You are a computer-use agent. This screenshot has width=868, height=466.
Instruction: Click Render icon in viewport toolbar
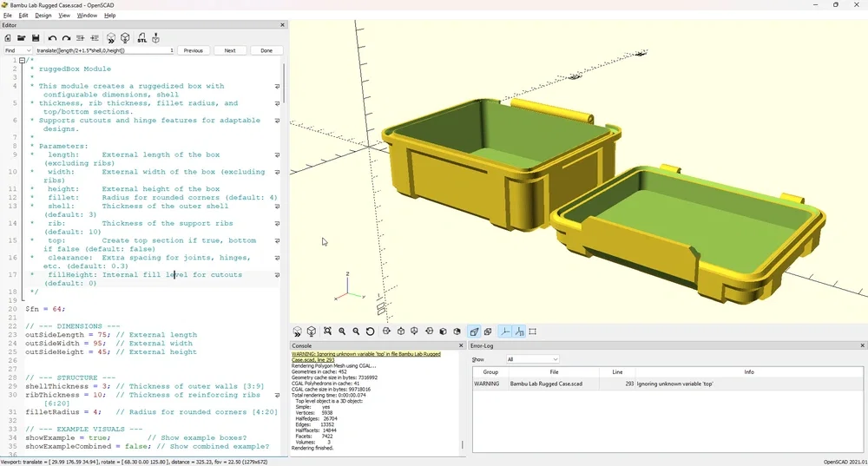[x=312, y=331]
